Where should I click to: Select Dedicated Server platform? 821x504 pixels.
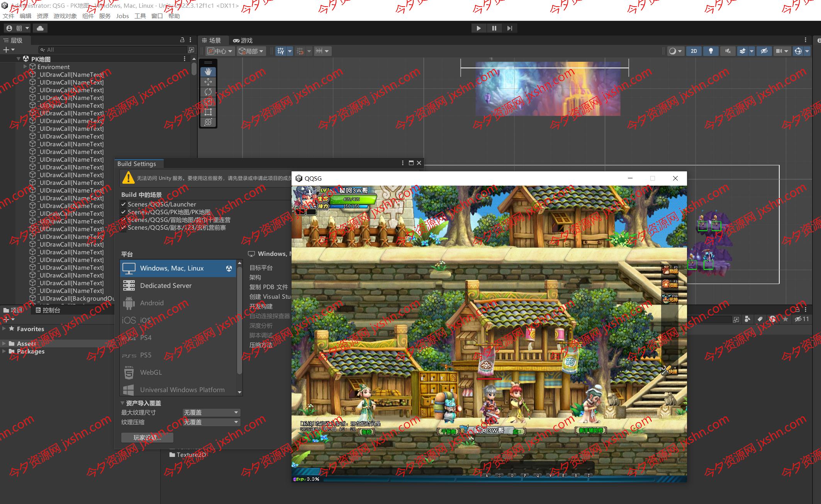(166, 286)
